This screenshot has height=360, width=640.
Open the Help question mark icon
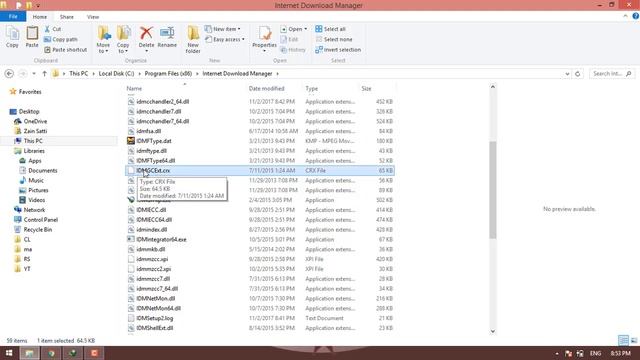[x=636, y=16]
